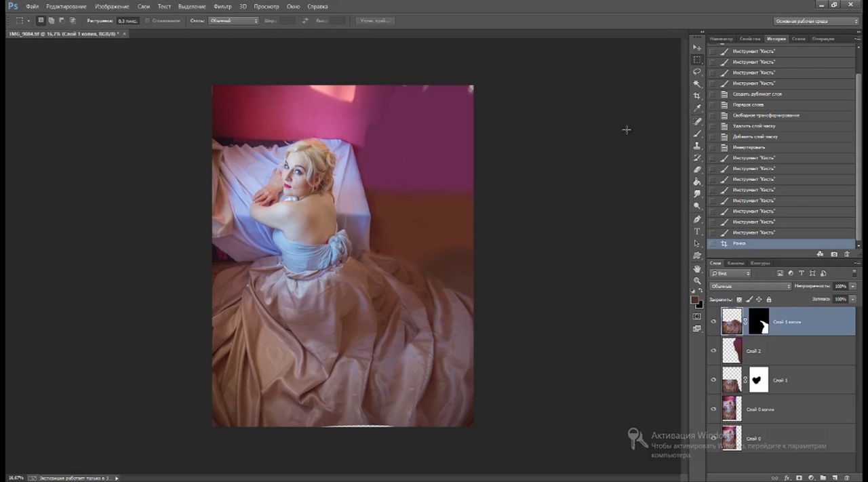The height and width of the screenshot is (482, 868).
Task: Click the background color swatch
Action: [x=699, y=304]
